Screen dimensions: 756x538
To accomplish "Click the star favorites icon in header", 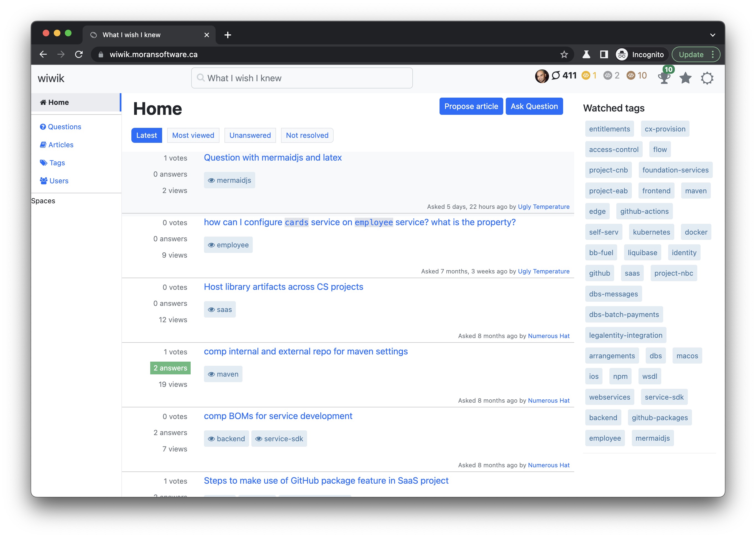I will click(x=685, y=78).
